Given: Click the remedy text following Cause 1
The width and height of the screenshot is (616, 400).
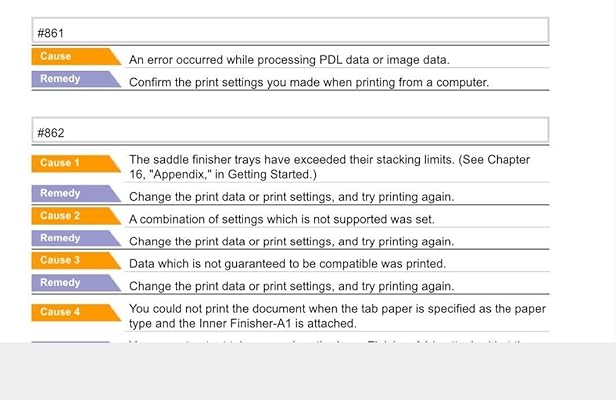Looking at the screenshot, I should [x=291, y=197].
